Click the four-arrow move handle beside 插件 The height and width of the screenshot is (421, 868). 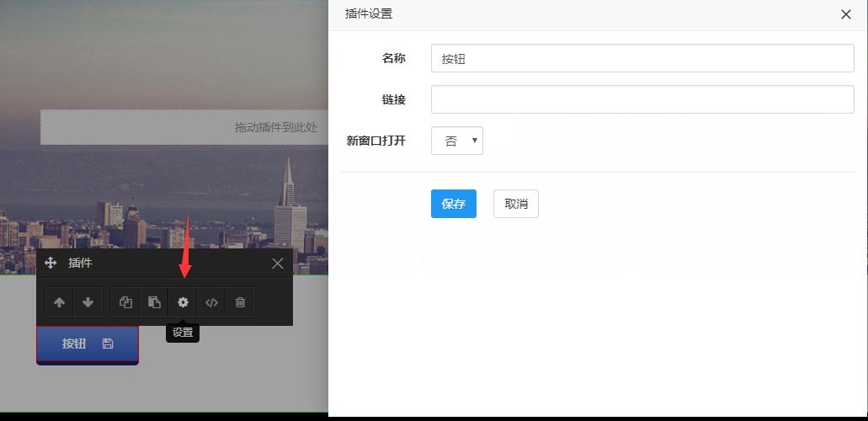51,264
